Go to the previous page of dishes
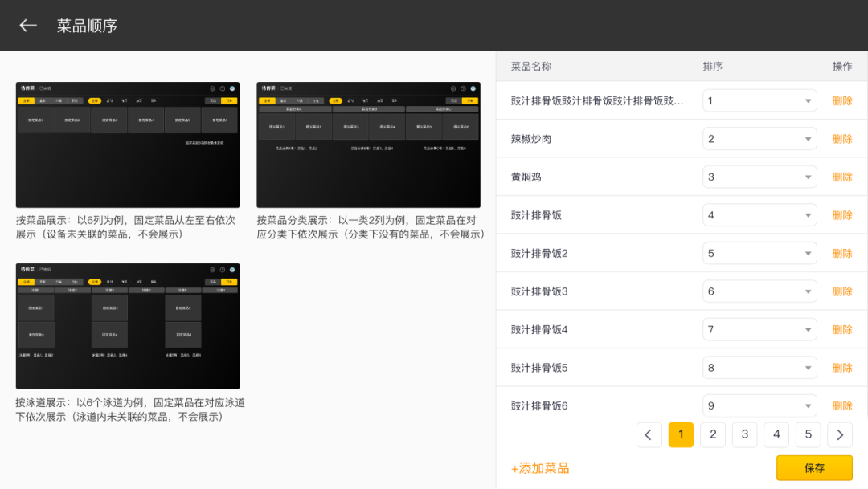The height and width of the screenshot is (489, 868). [x=649, y=434]
